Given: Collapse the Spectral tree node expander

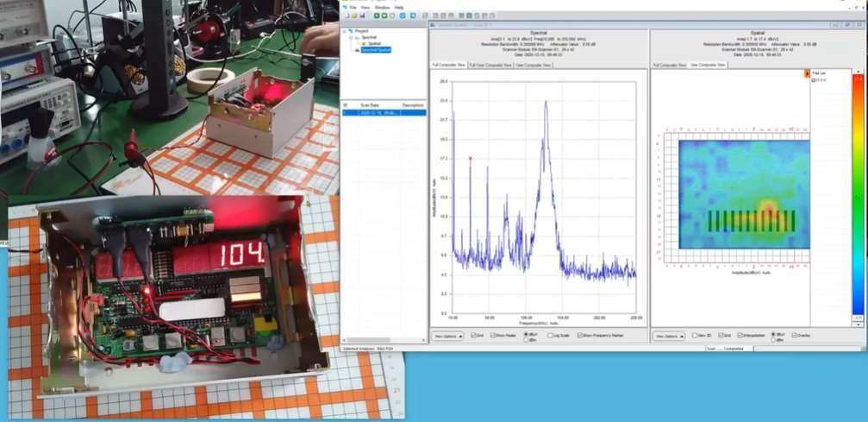Looking at the screenshot, I should point(351,38).
